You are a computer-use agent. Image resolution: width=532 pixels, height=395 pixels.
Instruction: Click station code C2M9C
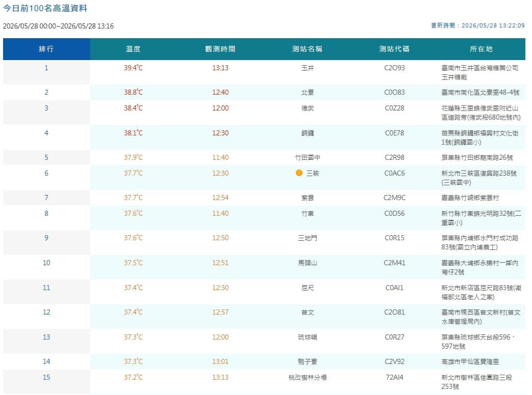[x=394, y=198]
